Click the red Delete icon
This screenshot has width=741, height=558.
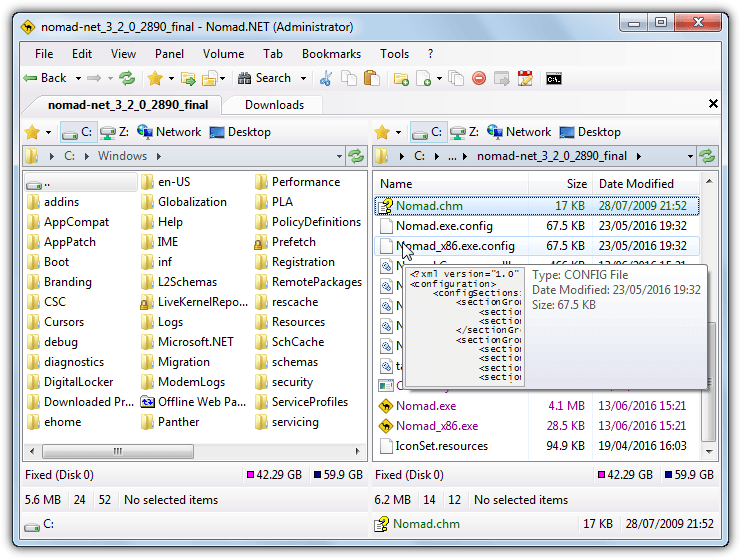479,78
